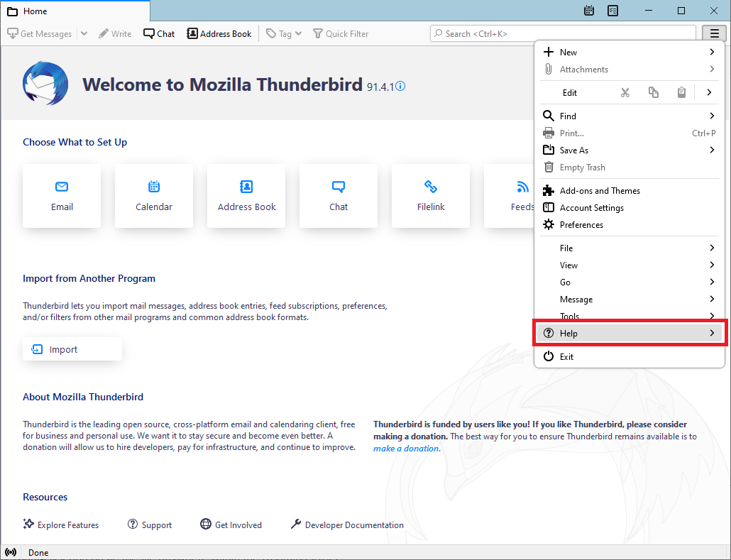
Task: Expand the Tools submenu
Action: coord(629,316)
